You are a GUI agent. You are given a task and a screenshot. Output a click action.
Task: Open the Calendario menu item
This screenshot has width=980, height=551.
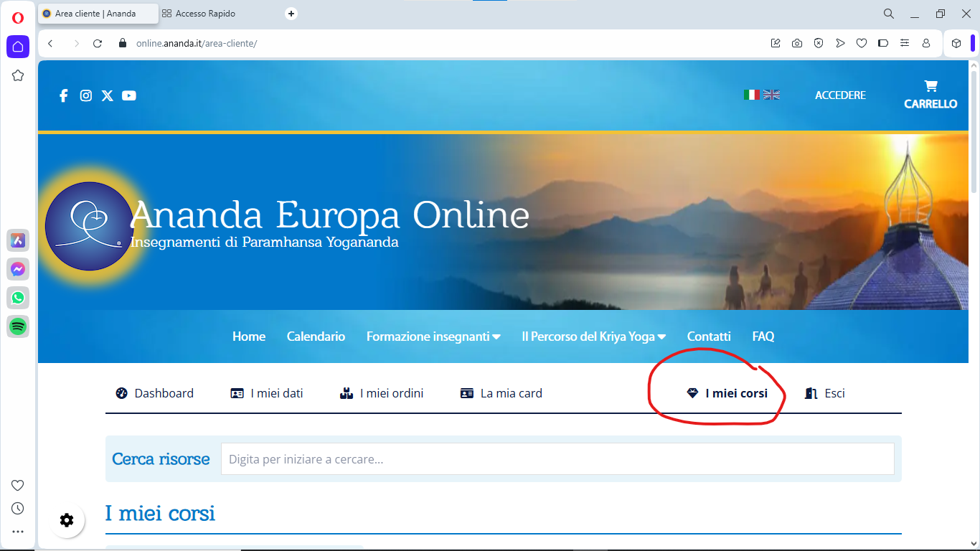coord(316,336)
